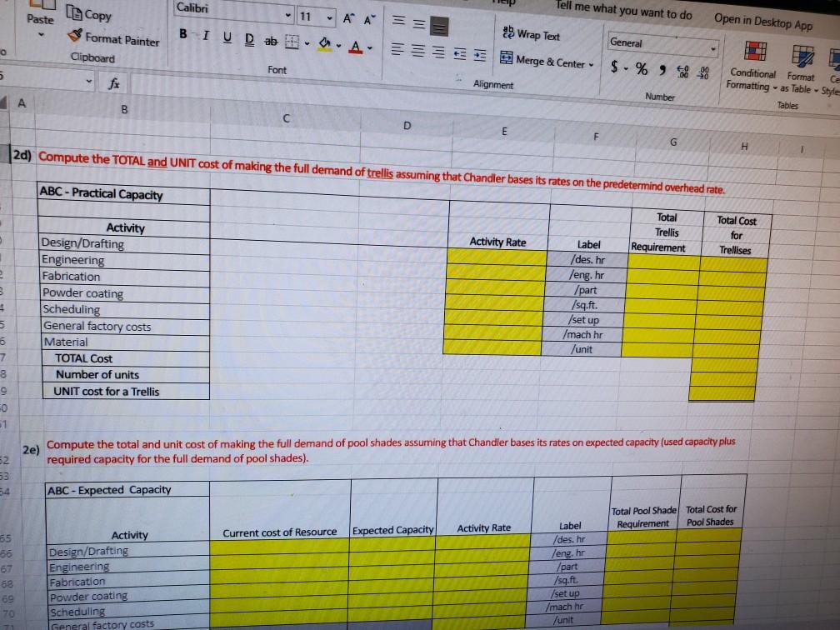Toggle Underline formatting
840x630 pixels.
227,37
